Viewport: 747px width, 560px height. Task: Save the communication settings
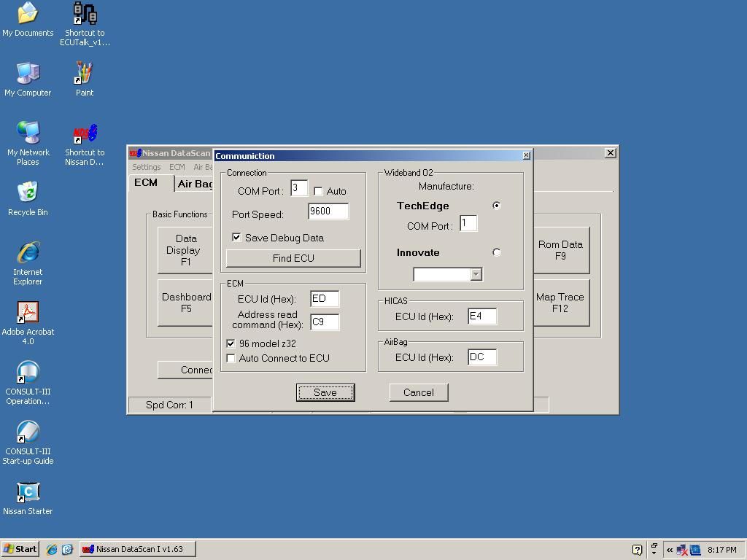[325, 392]
